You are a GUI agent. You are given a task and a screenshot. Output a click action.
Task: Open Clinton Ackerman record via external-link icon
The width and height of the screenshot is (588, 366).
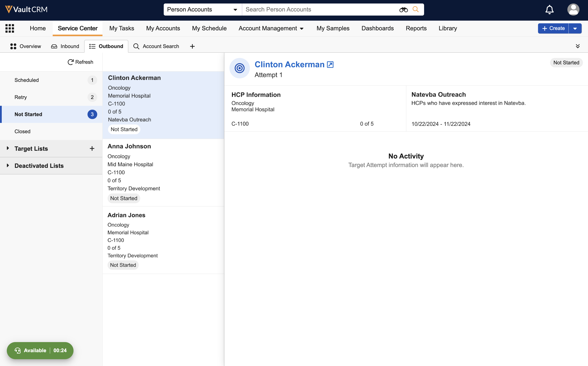coord(330,65)
